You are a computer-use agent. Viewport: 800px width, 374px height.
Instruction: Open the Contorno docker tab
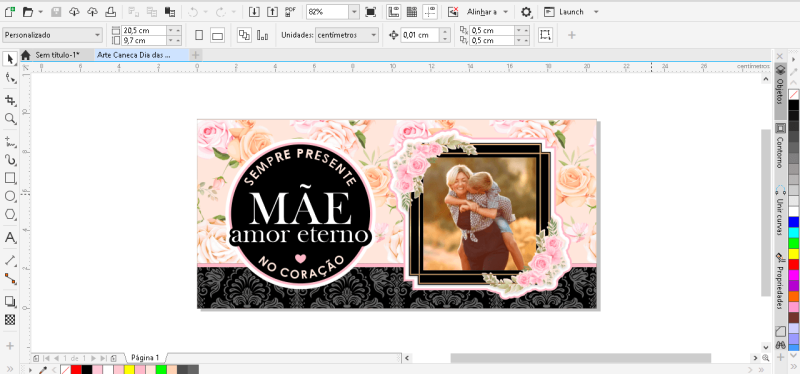(780, 145)
